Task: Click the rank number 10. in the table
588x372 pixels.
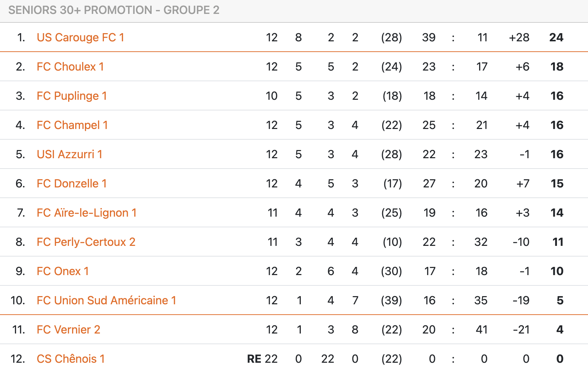Action: coord(18,300)
